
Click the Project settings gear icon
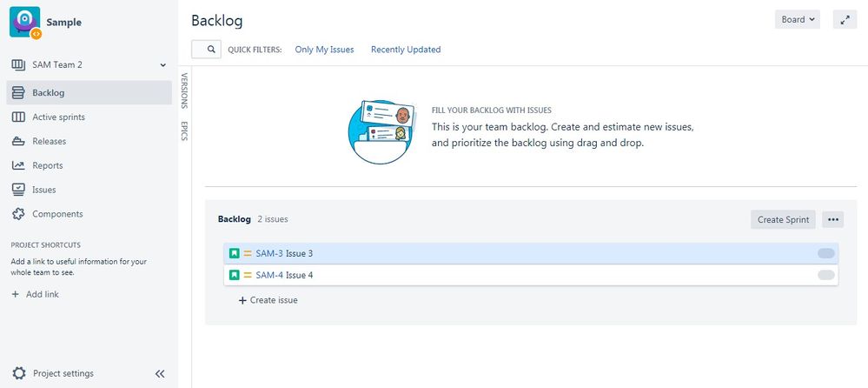pyautogui.click(x=19, y=373)
